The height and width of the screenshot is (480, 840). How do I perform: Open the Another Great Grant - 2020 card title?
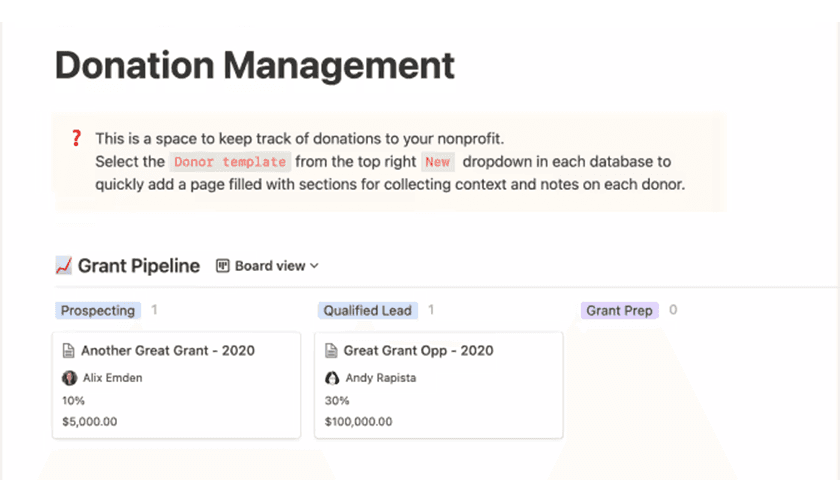[x=167, y=351]
